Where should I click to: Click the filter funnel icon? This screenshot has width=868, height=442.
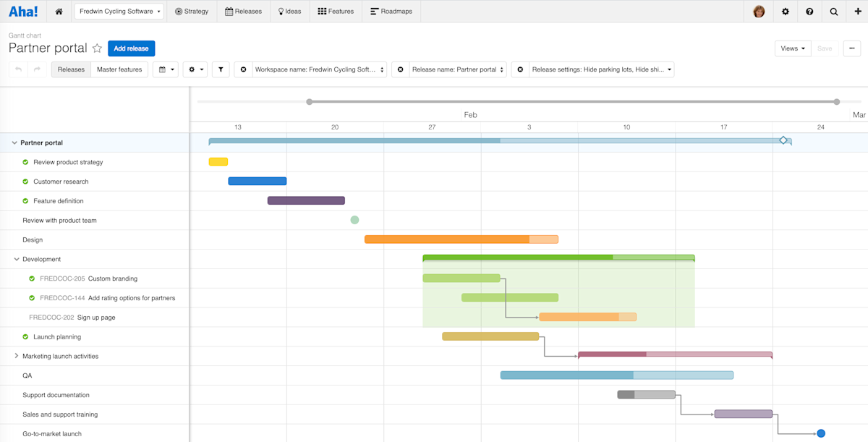pos(221,69)
